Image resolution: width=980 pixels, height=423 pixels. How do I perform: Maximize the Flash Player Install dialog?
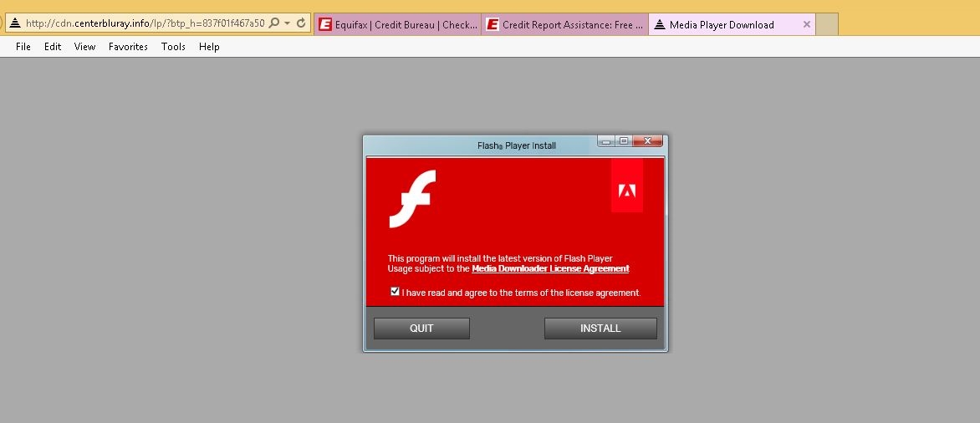coord(623,141)
